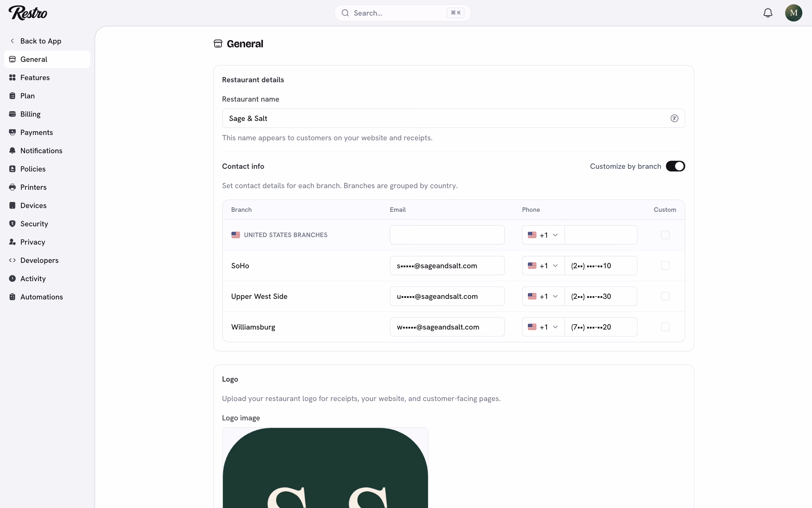Click the search magnifier icon
Screen dimensions: 812x508
[345, 13]
